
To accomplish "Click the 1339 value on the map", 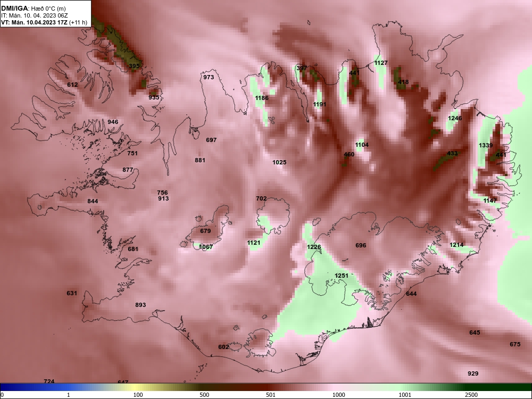I will click(486, 145).
